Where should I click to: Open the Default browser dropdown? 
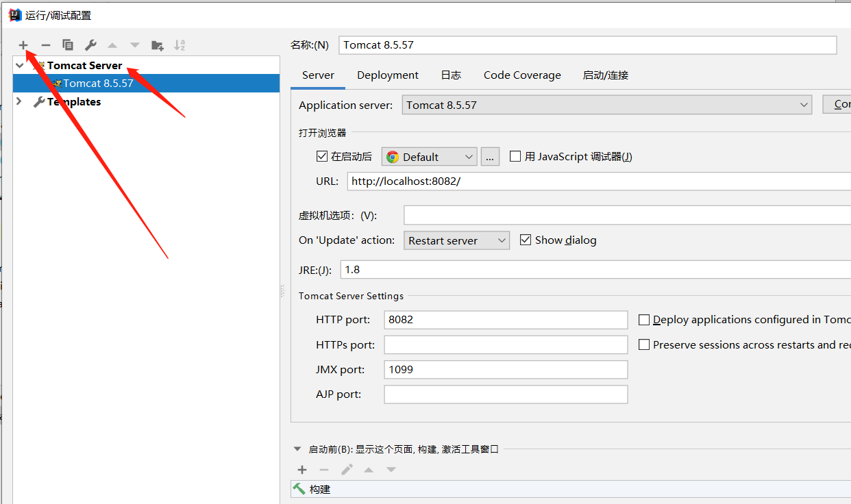tap(430, 157)
